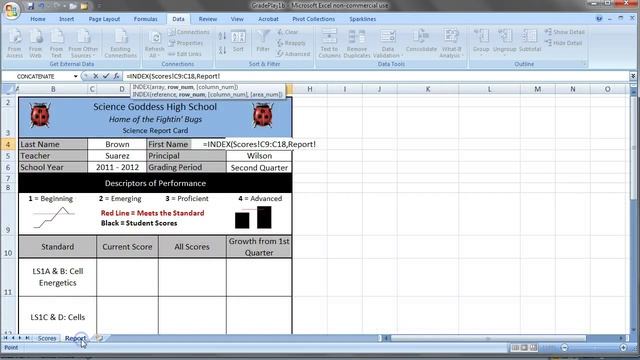Click Excel Help icon
The image size is (640, 360).
[599, 19]
